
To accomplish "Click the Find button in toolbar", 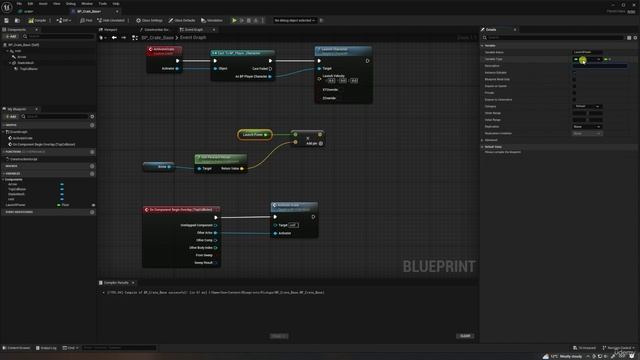I will point(86,20).
